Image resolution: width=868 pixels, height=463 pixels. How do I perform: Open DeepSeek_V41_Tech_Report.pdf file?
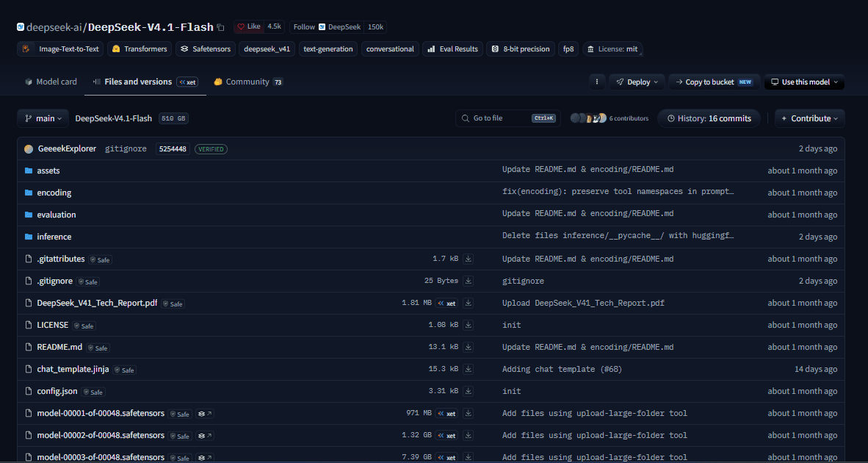tap(97, 303)
